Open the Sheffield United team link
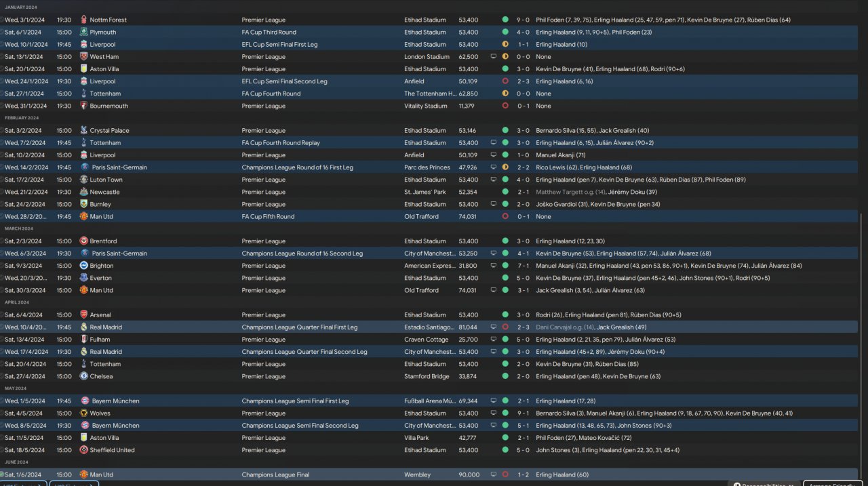Image resolution: width=868 pixels, height=486 pixels. (x=113, y=450)
